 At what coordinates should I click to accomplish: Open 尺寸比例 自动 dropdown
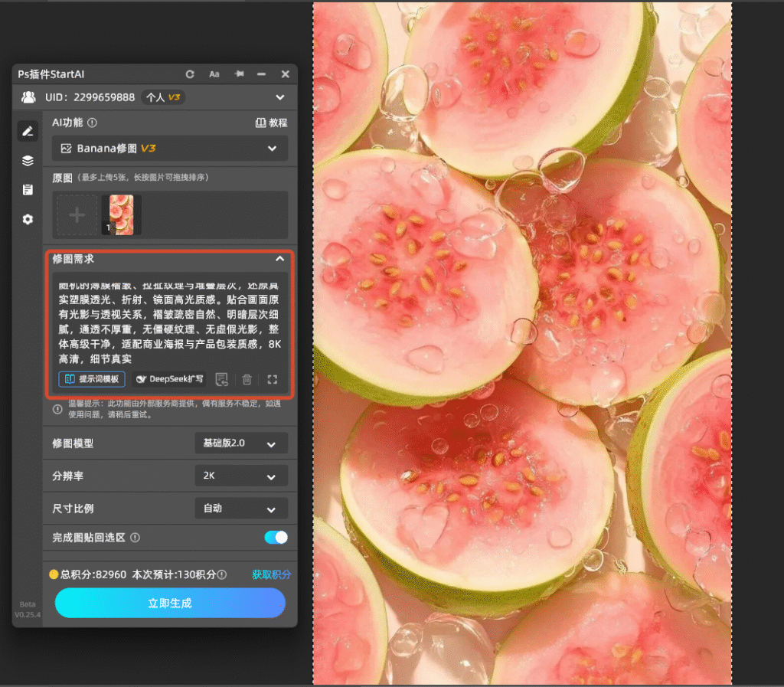[x=241, y=509]
